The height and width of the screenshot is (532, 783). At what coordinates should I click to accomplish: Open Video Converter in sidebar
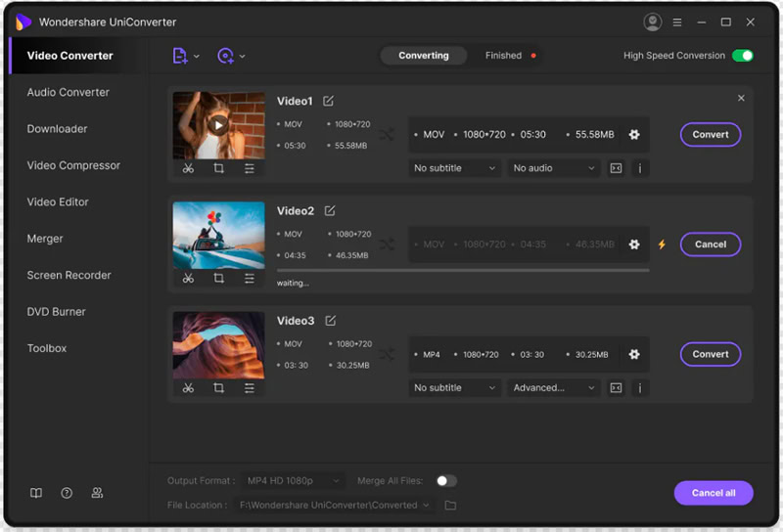coord(69,56)
